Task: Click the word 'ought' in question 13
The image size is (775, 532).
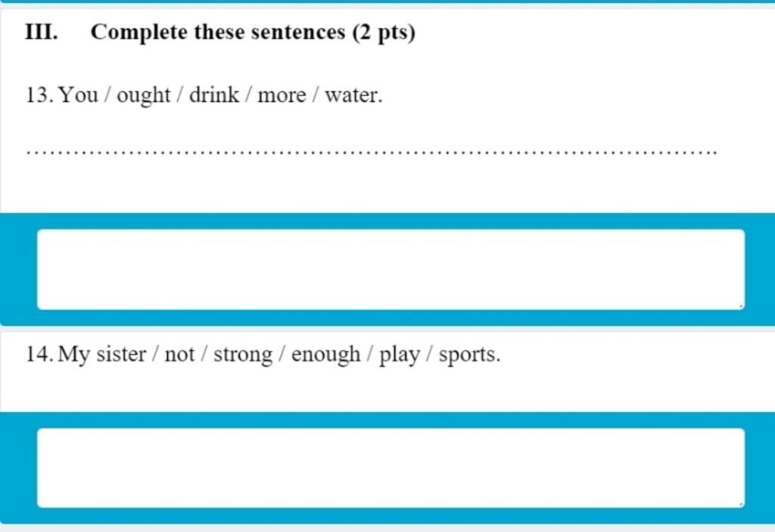Action: point(143,95)
